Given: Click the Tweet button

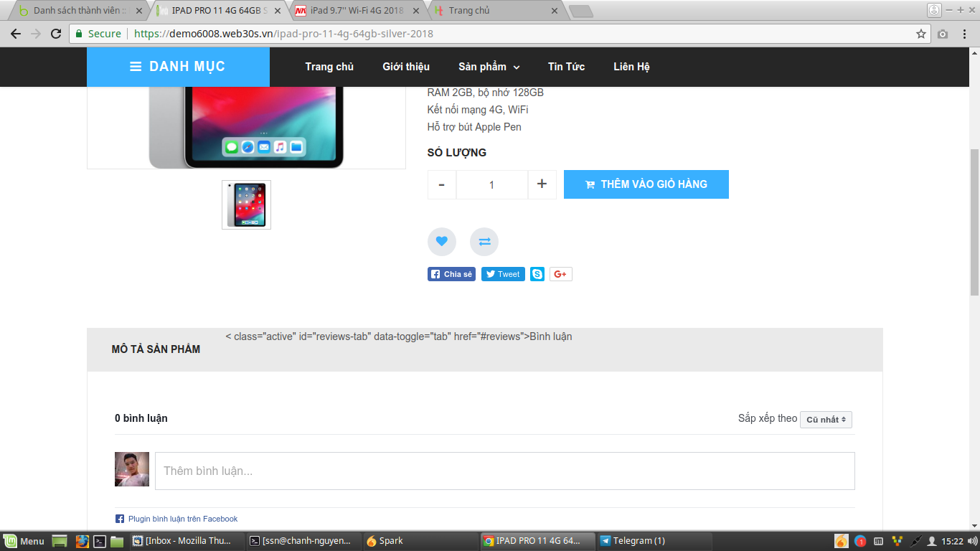Looking at the screenshot, I should (503, 274).
